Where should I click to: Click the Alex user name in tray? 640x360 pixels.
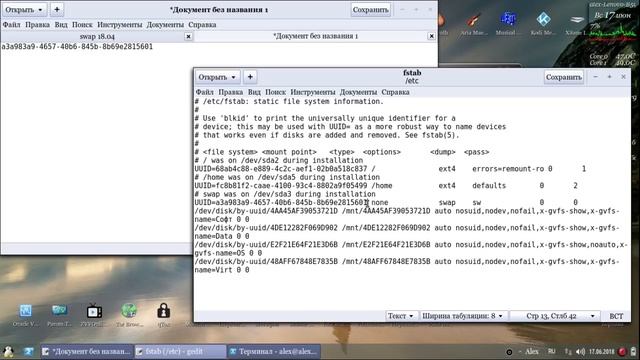531,351
